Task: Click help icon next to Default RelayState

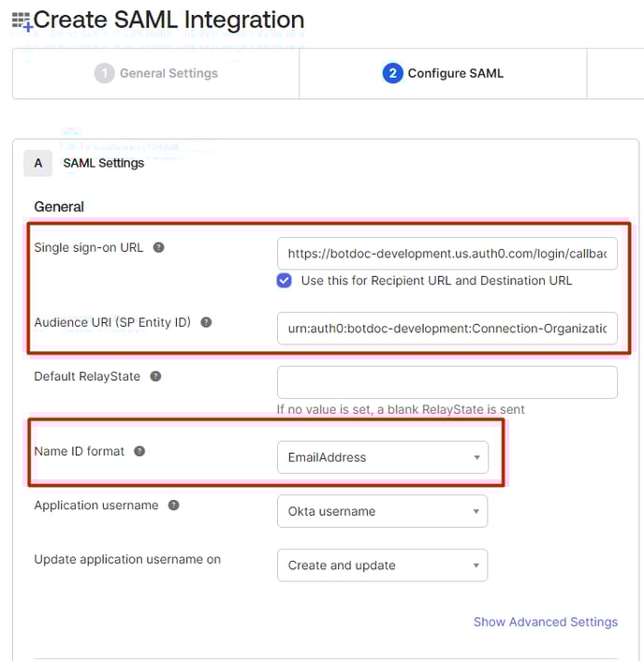Action: [x=155, y=376]
